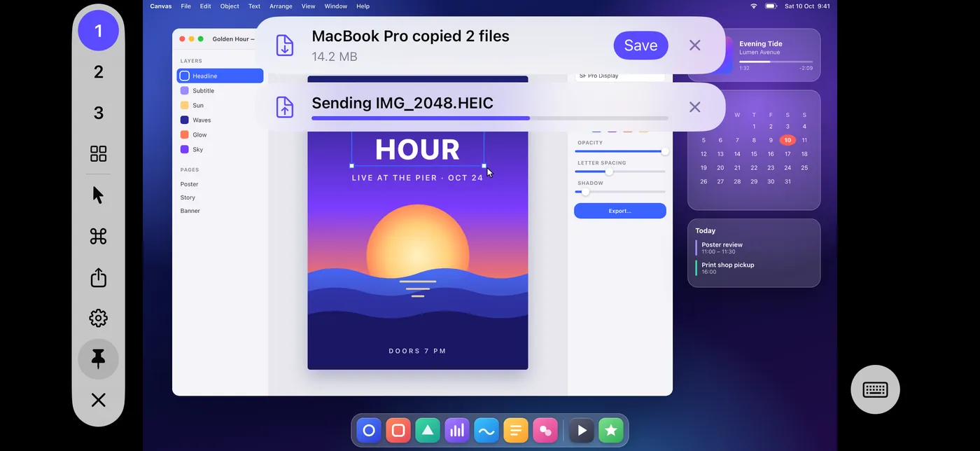
Task: Open the purple bar-chart app in the dock
Action: (x=457, y=431)
